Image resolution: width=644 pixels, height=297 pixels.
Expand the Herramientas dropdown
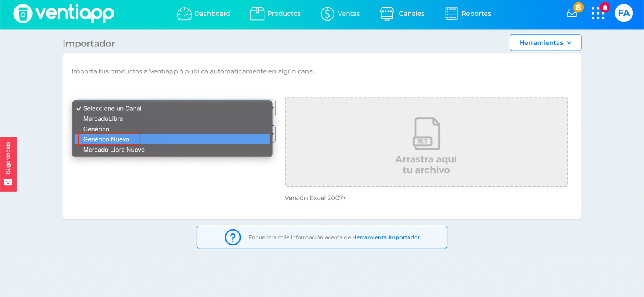545,43
